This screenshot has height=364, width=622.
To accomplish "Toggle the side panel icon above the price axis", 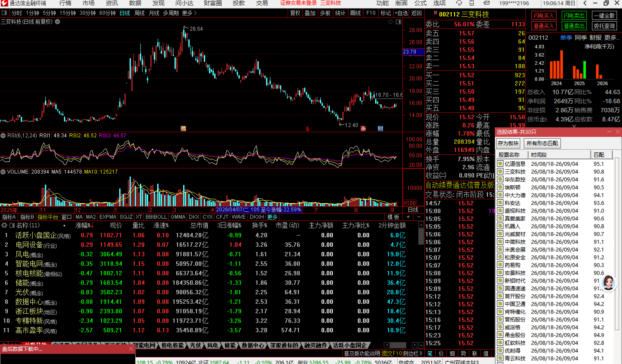I will point(398,22).
